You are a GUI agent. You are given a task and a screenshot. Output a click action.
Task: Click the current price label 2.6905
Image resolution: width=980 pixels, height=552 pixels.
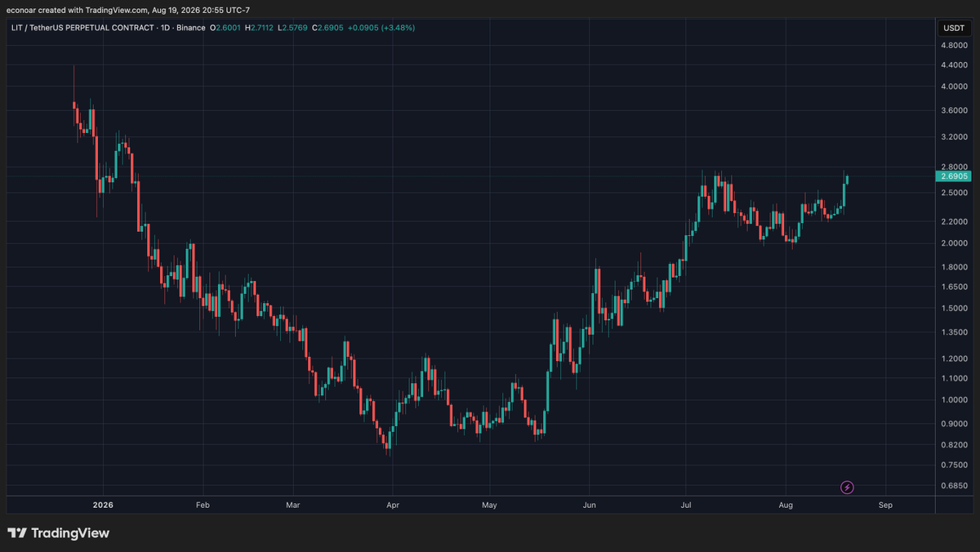tap(955, 176)
